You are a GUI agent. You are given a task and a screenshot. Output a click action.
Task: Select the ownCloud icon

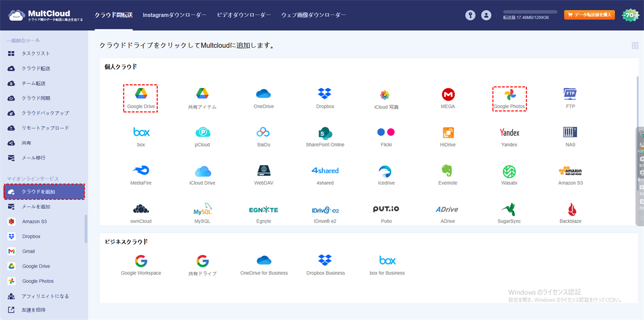(141, 213)
